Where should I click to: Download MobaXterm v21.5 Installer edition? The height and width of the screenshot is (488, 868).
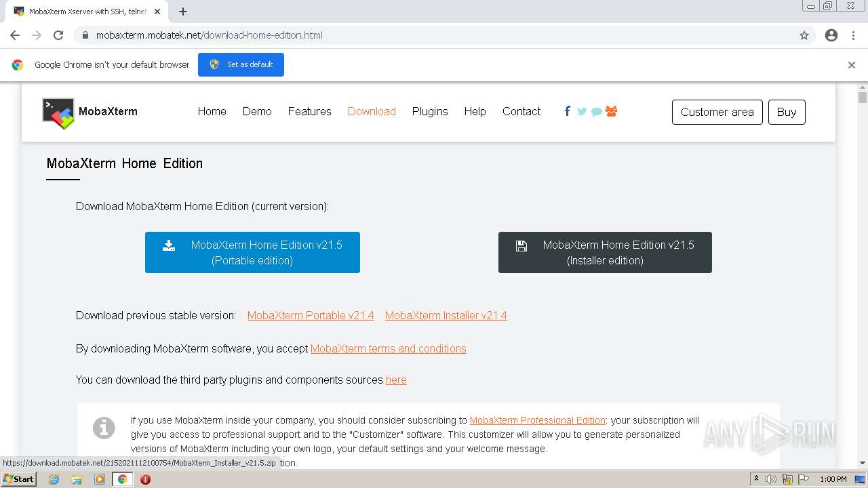point(605,253)
